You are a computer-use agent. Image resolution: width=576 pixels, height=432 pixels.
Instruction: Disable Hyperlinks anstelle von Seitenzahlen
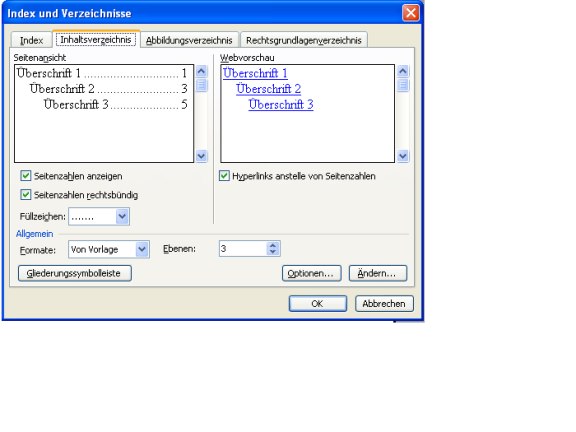point(224,176)
